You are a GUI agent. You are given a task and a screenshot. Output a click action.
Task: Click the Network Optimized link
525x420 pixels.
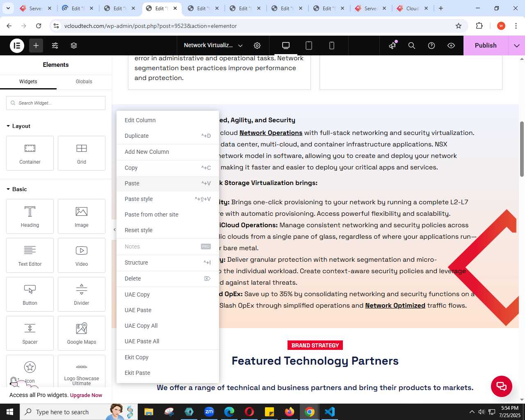point(395,306)
